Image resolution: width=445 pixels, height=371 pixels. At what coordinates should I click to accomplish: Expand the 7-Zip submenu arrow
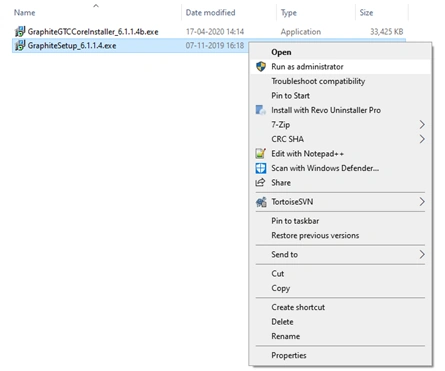pos(422,125)
